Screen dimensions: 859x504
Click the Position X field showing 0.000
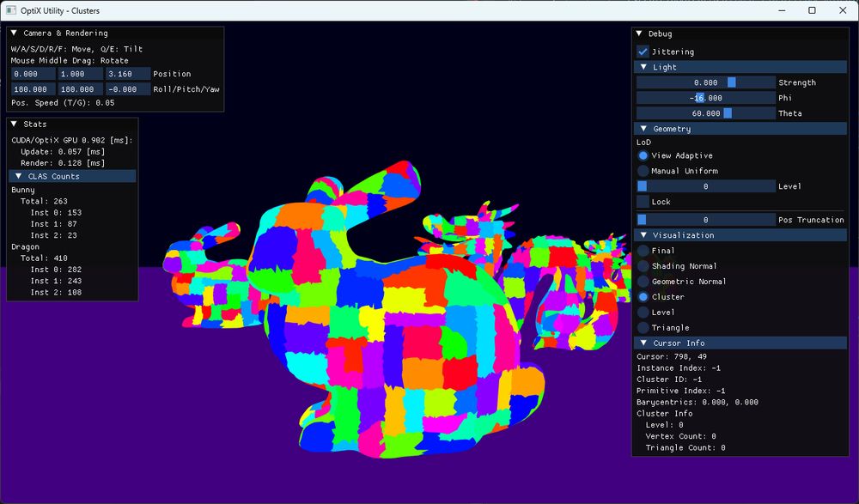(x=34, y=73)
